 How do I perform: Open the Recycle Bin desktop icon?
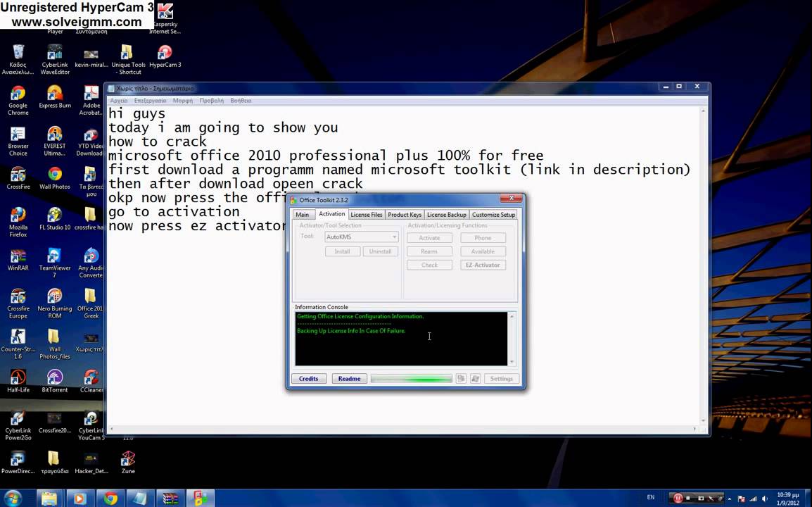pyautogui.click(x=18, y=59)
